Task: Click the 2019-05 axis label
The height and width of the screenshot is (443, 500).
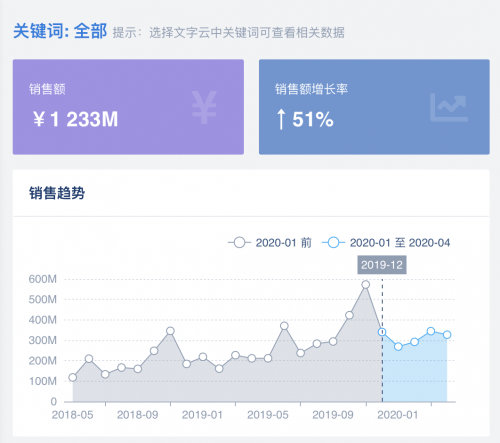Action: pos(268,415)
